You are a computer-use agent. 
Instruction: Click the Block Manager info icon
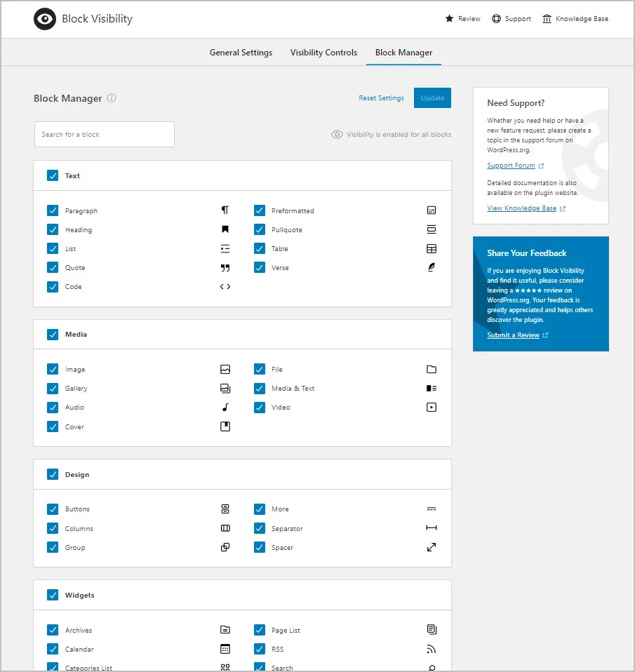112,98
